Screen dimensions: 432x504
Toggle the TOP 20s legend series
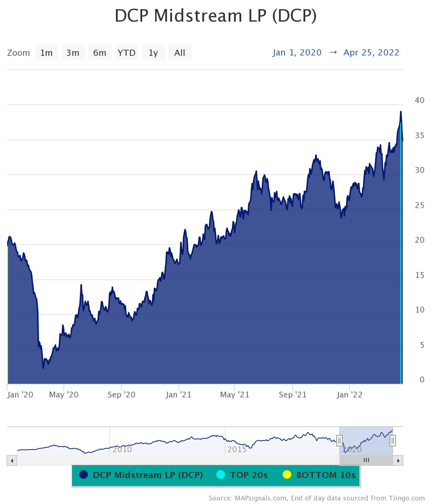coord(242,475)
